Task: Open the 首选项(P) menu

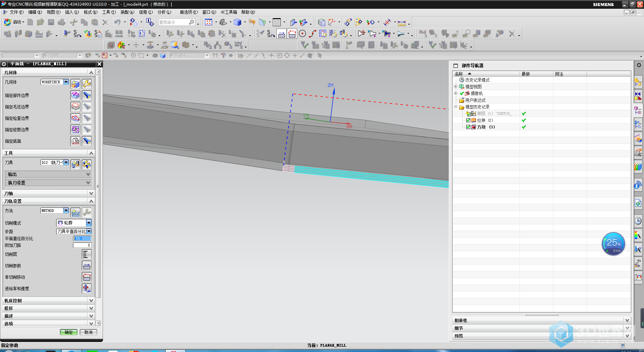Action: (x=189, y=12)
